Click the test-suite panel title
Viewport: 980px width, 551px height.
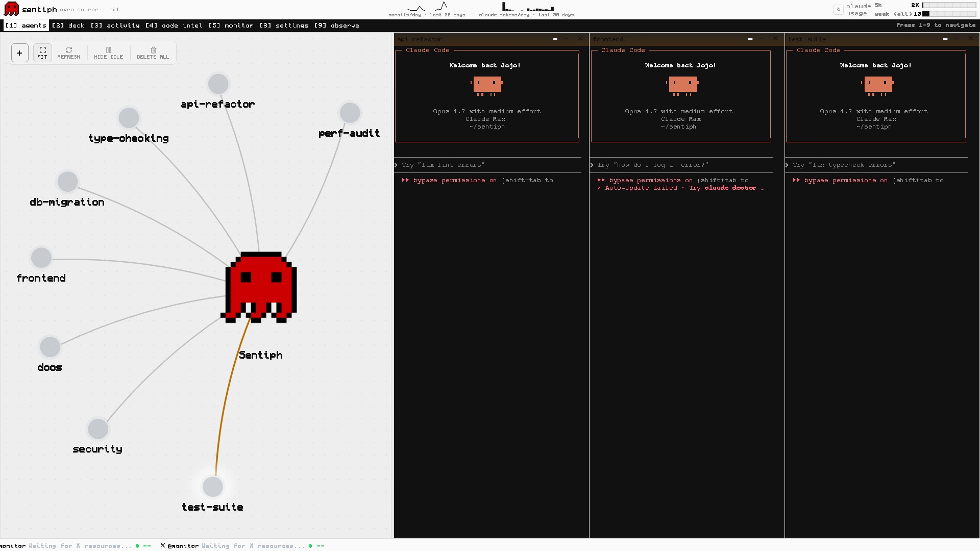(807, 39)
